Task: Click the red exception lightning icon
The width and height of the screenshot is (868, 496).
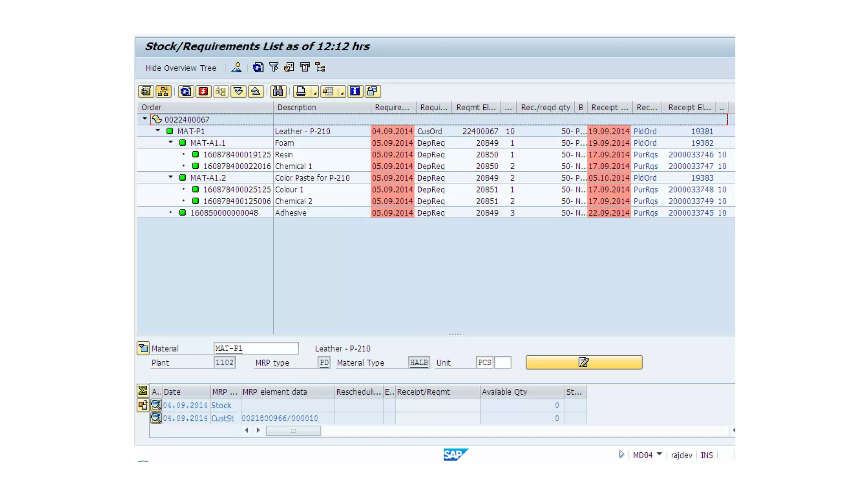Action: pyautogui.click(x=203, y=91)
